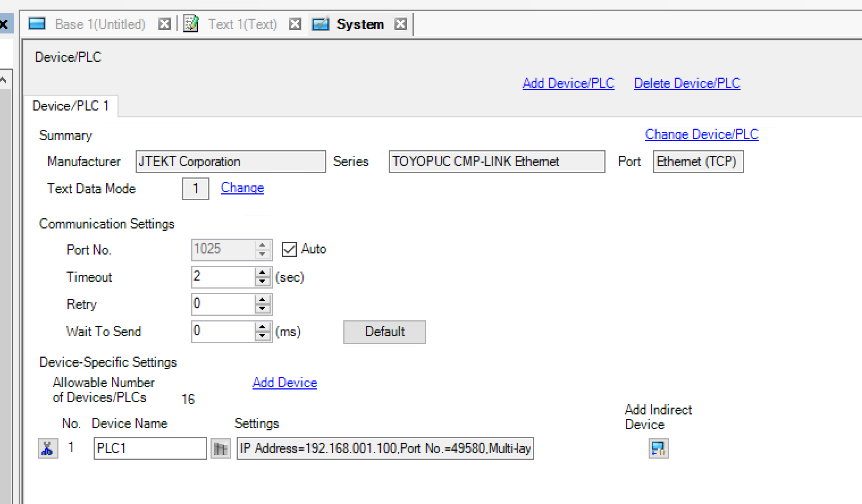Select the Device/PLC 1 tab
Screen dimensions: 862x504
coord(70,106)
